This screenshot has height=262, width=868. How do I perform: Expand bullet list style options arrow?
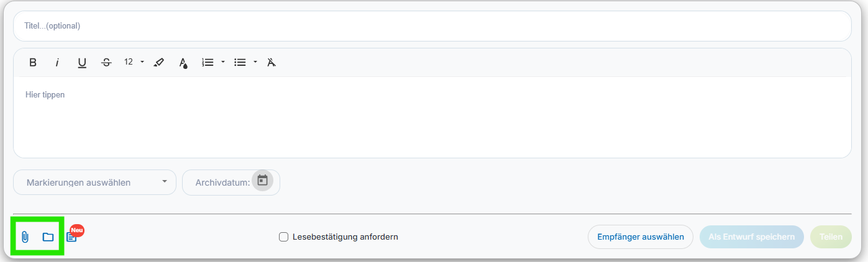(x=255, y=62)
